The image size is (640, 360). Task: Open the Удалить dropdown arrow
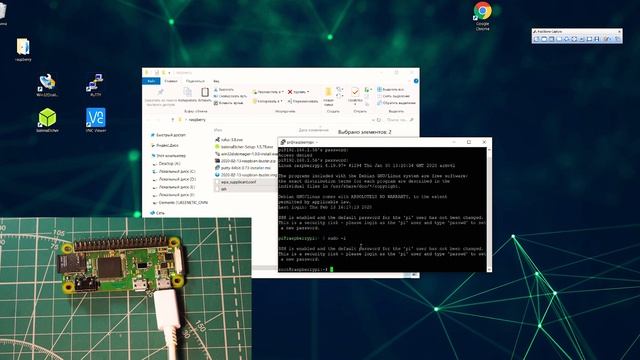point(308,92)
